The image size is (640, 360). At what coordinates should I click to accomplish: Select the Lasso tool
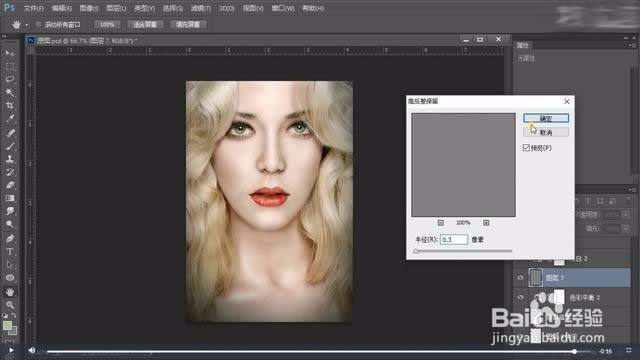(x=10, y=79)
